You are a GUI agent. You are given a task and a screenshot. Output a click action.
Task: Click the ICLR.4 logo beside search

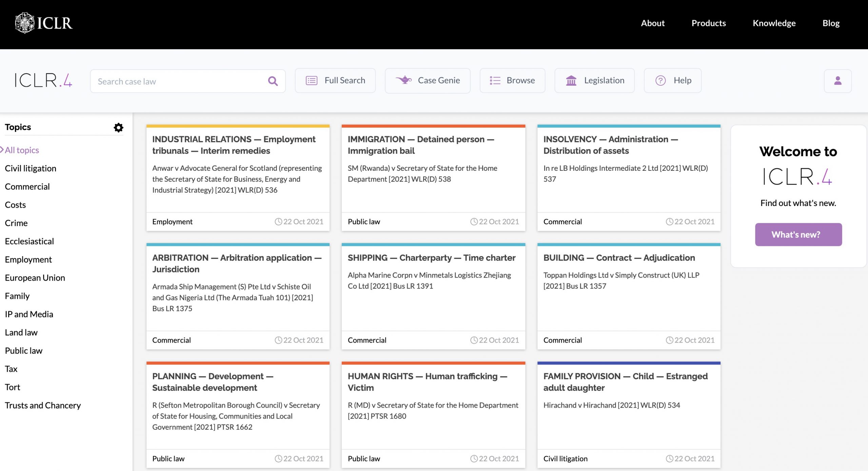pos(43,81)
